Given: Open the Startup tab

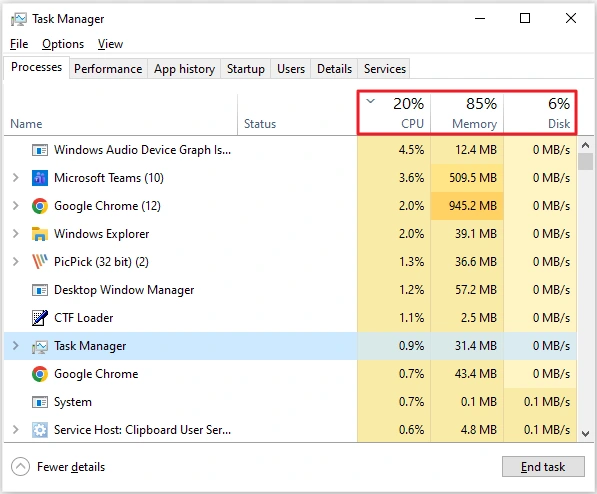Looking at the screenshot, I should (246, 69).
